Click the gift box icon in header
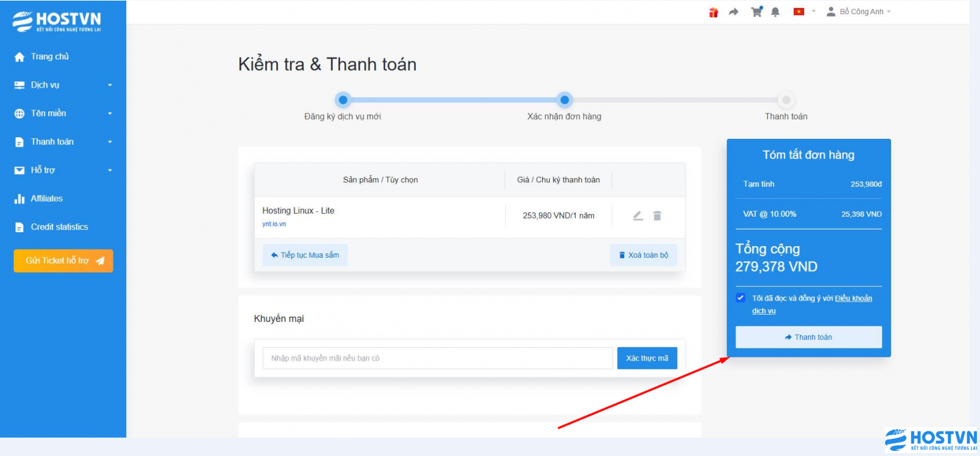This screenshot has height=456, width=980. (x=714, y=12)
